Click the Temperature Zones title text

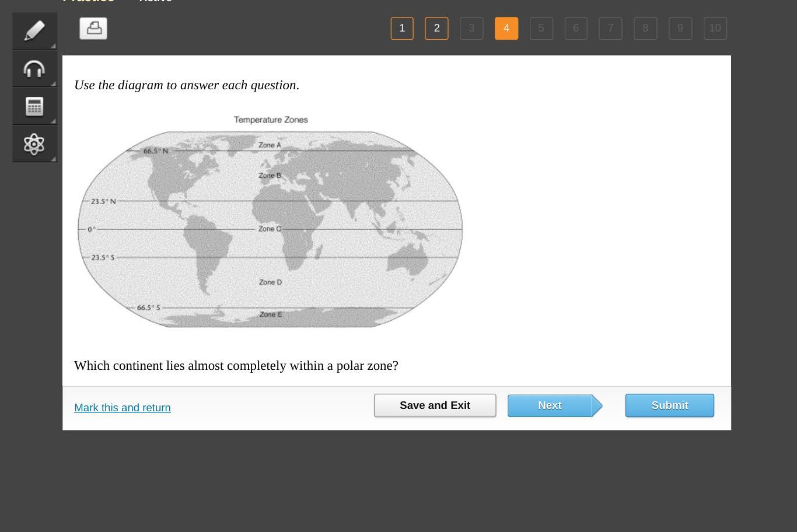pyautogui.click(x=271, y=120)
